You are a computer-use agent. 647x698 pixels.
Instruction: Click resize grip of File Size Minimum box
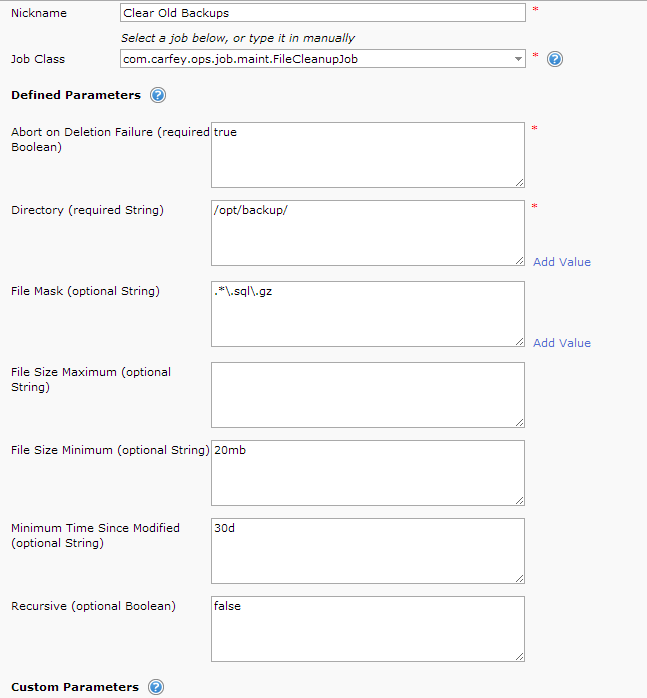pos(519,500)
